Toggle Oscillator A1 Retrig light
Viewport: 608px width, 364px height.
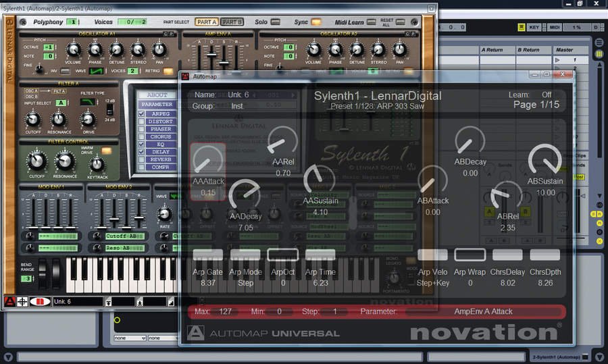[168, 71]
